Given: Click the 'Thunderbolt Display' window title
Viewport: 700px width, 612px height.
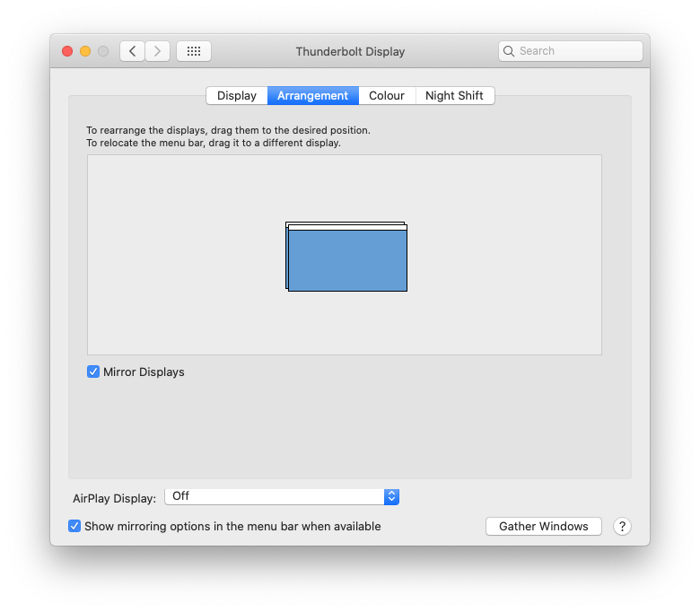Looking at the screenshot, I should pos(350,52).
